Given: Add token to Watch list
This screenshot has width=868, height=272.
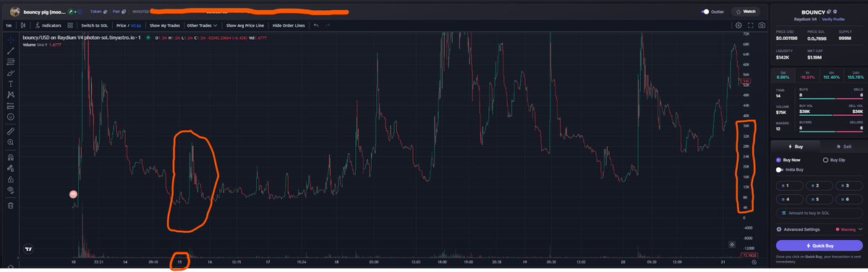Looking at the screenshot, I should click(x=745, y=12).
